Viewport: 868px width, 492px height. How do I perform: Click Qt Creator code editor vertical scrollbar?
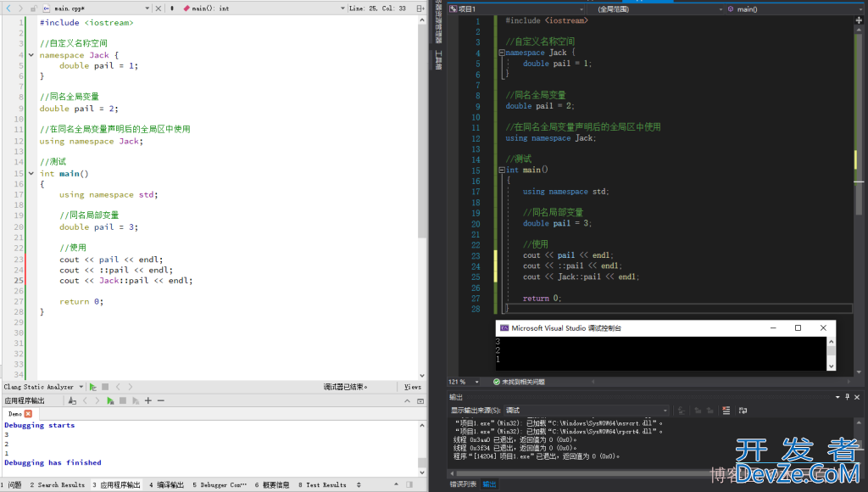[422, 131]
